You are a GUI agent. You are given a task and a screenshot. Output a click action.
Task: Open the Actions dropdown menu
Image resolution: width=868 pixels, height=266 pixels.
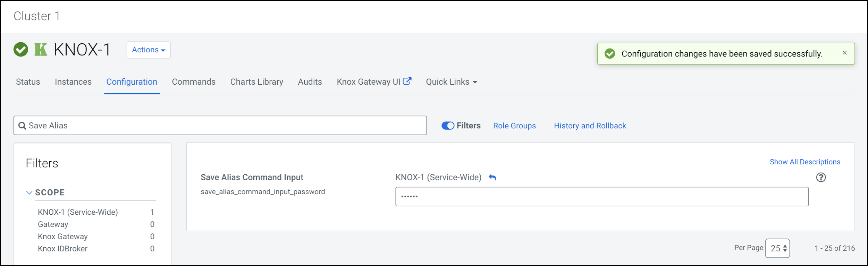(x=149, y=50)
